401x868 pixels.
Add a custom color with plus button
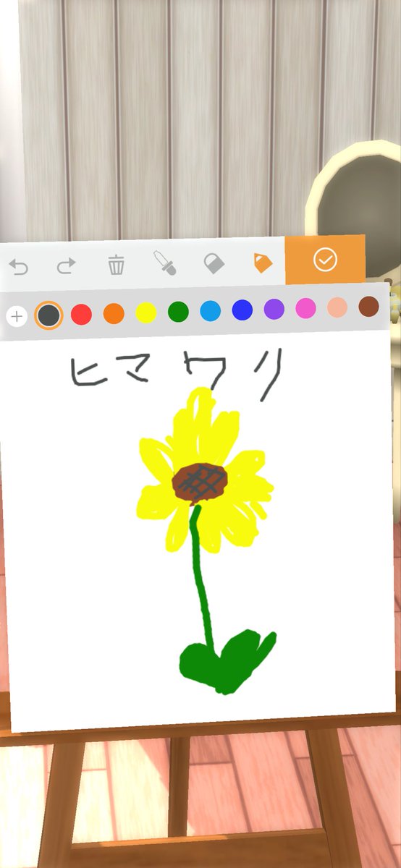pyautogui.click(x=17, y=316)
